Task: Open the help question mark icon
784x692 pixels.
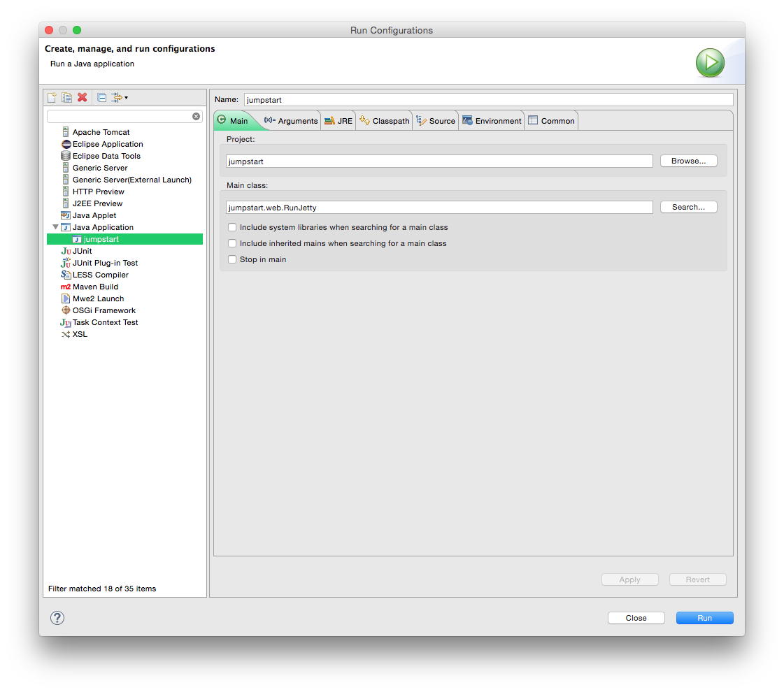Action: pyautogui.click(x=57, y=618)
